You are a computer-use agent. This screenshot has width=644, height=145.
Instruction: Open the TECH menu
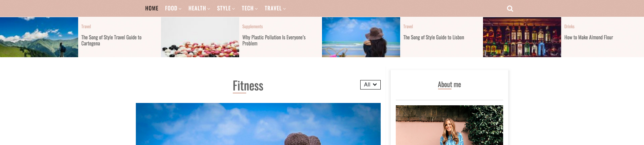pos(250,8)
